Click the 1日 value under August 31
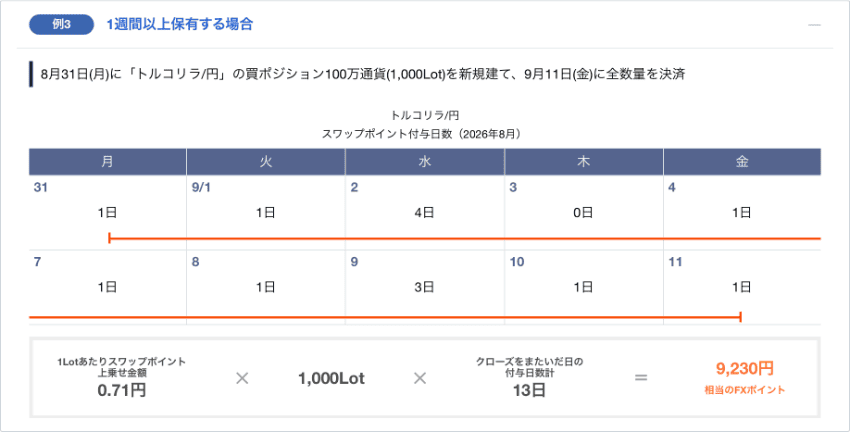Image resolution: width=850 pixels, height=432 pixels. [107, 212]
